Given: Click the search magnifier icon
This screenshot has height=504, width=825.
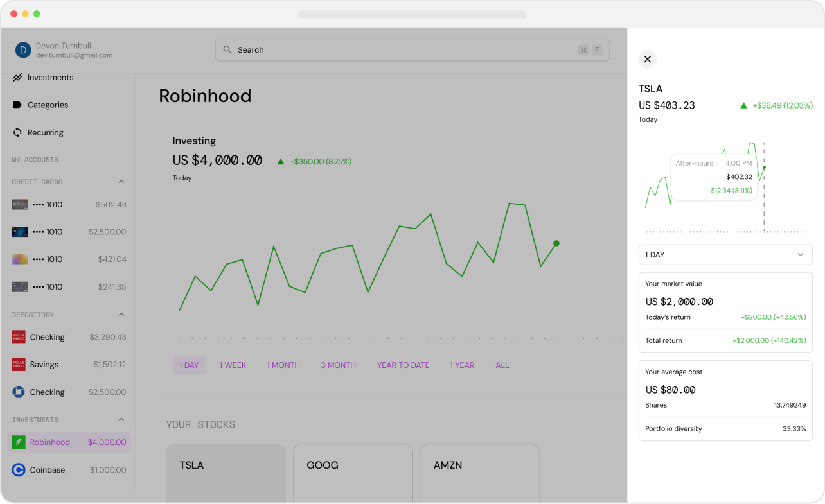Looking at the screenshot, I should click(227, 49).
